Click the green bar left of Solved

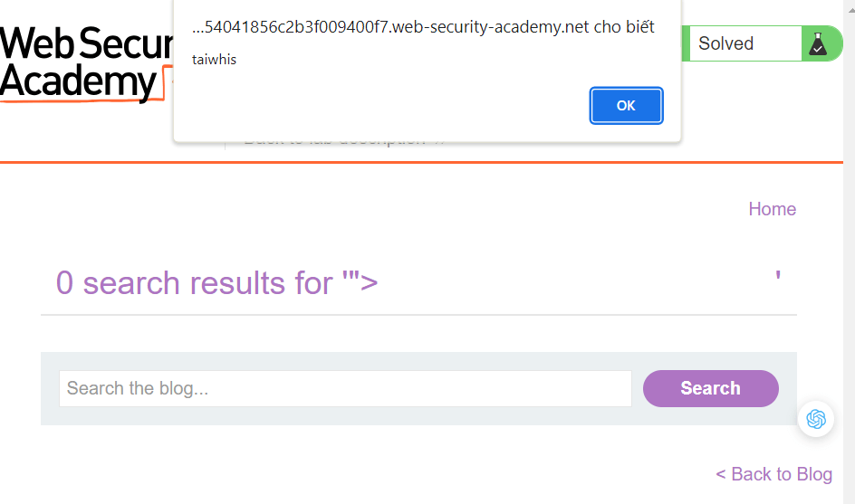coord(685,43)
